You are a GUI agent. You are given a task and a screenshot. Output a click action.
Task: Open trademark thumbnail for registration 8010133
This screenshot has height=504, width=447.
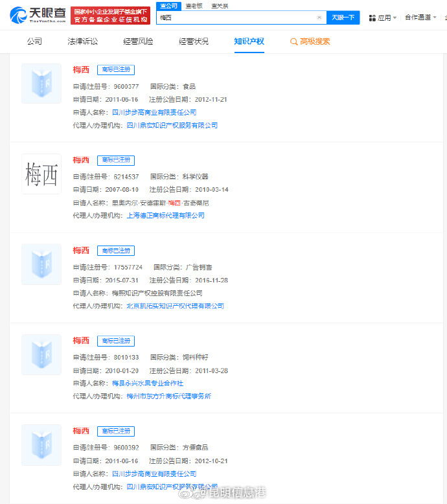point(41,354)
